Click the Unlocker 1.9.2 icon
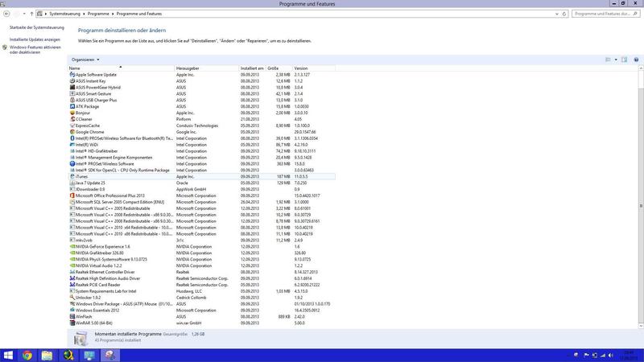Image resolution: width=644 pixels, height=362 pixels. click(x=72, y=297)
